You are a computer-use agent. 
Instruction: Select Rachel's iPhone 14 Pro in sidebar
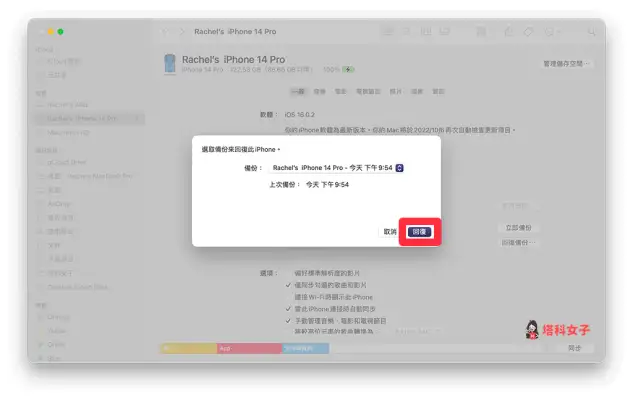(x=88, y=119)
